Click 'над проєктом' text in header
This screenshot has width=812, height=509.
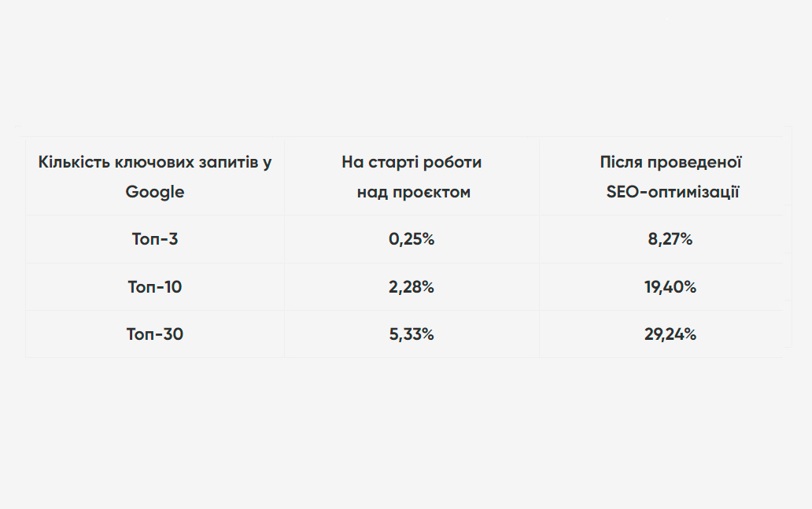coord(414,192)
